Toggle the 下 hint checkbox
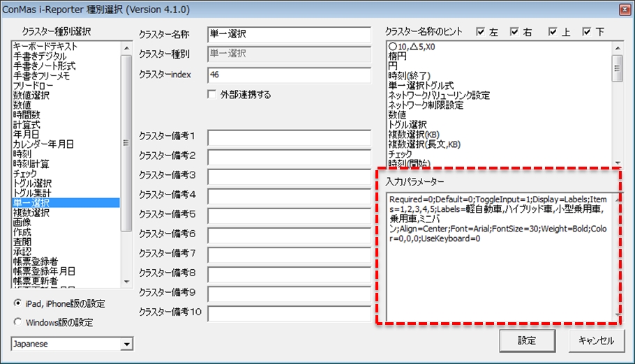 tap(585, 31)
